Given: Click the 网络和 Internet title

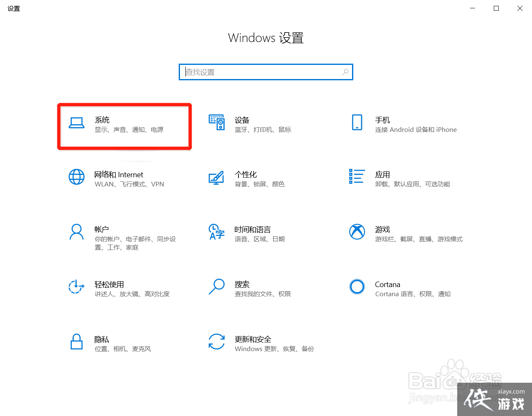Looking at the screenshot, I should coord(119,175).
